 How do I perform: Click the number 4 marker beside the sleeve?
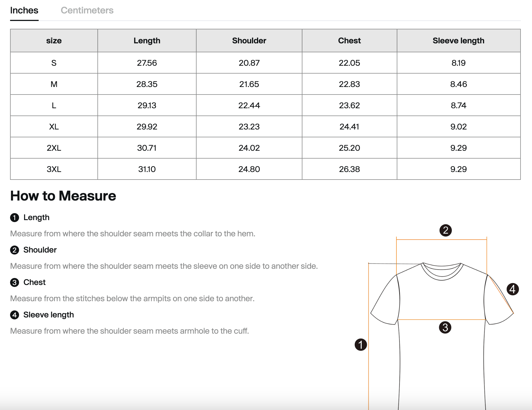coord(512,289)
